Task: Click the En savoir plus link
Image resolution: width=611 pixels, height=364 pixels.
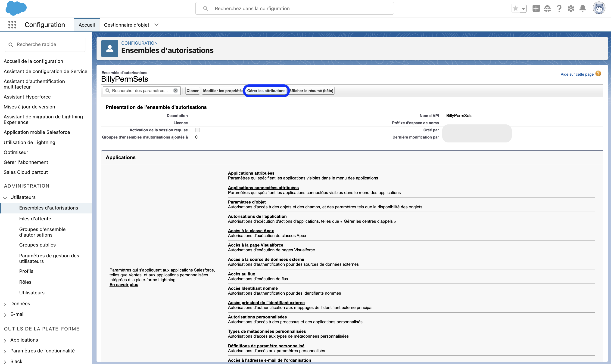Action: (124, 285)
